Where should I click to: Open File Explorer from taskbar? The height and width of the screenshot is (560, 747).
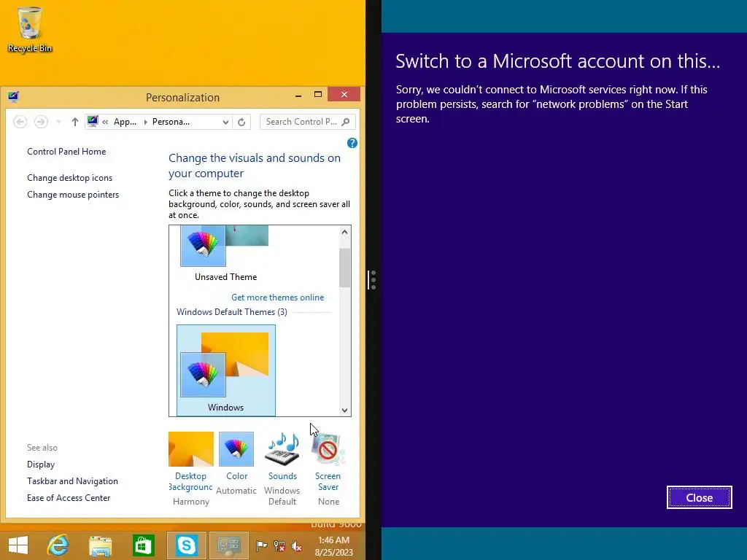tap(100, 545)
